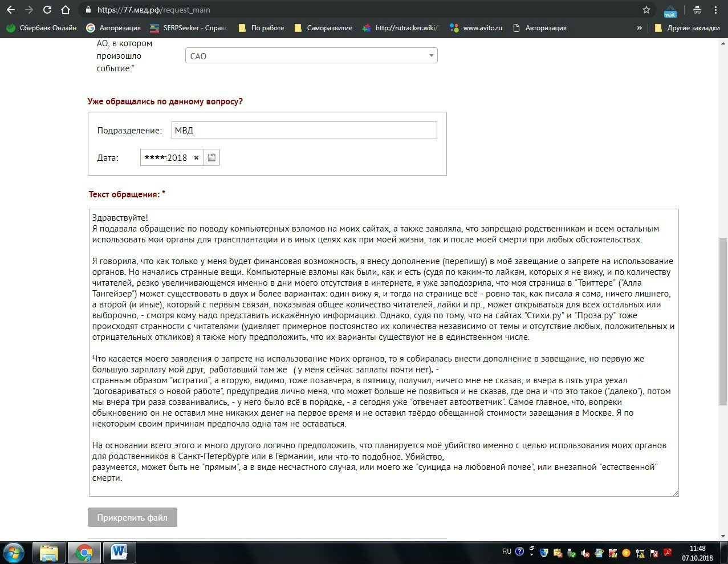Open the www.avito.ru bookmark
Screen dimensions: 728x564
[x=476, y=27]
